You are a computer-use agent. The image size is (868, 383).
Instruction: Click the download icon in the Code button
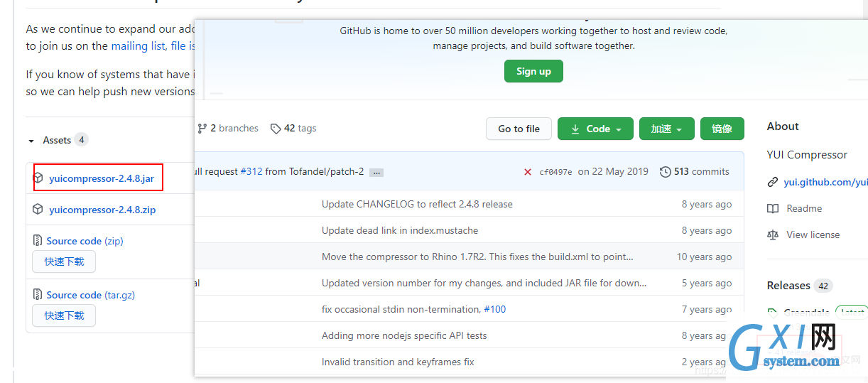pos(575,129)
